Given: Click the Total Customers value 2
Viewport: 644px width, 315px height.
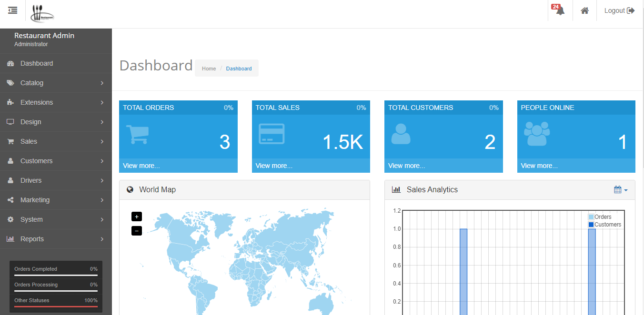Looking at the screenshot, I should [x=490, y=142].
